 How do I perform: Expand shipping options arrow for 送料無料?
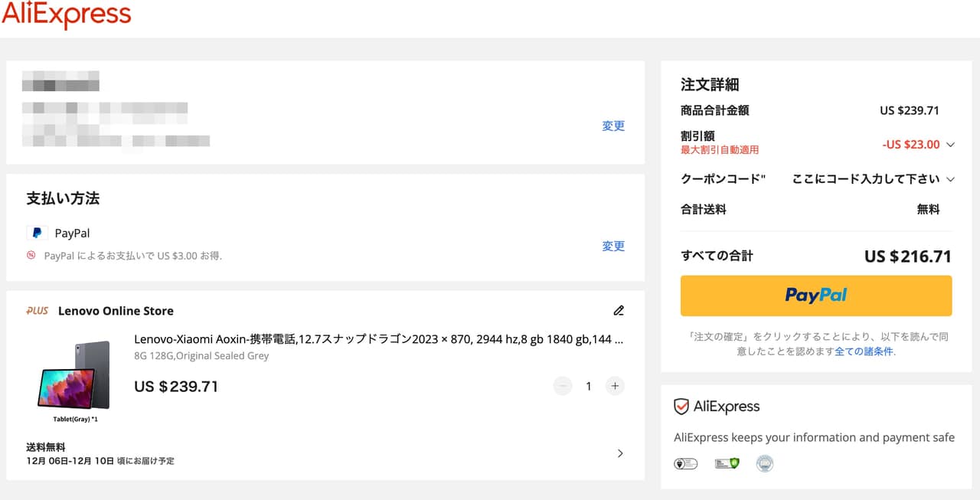coord(619,453)
